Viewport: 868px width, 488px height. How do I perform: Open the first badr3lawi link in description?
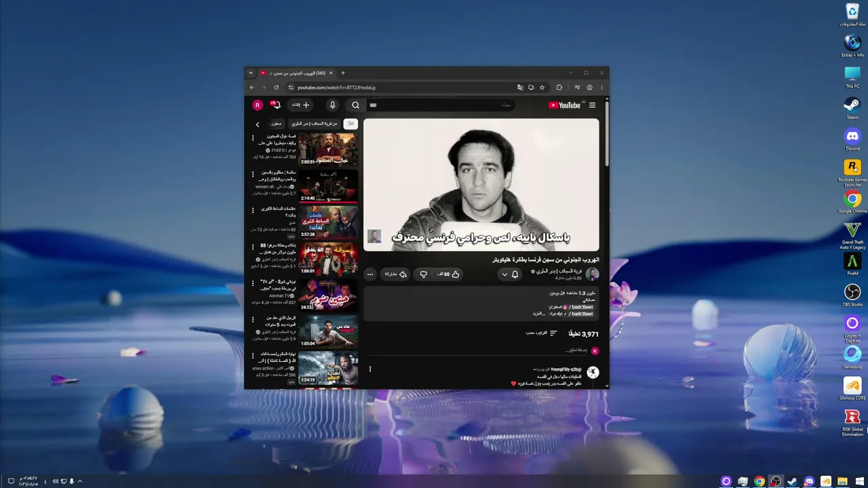tap(582, 306)
